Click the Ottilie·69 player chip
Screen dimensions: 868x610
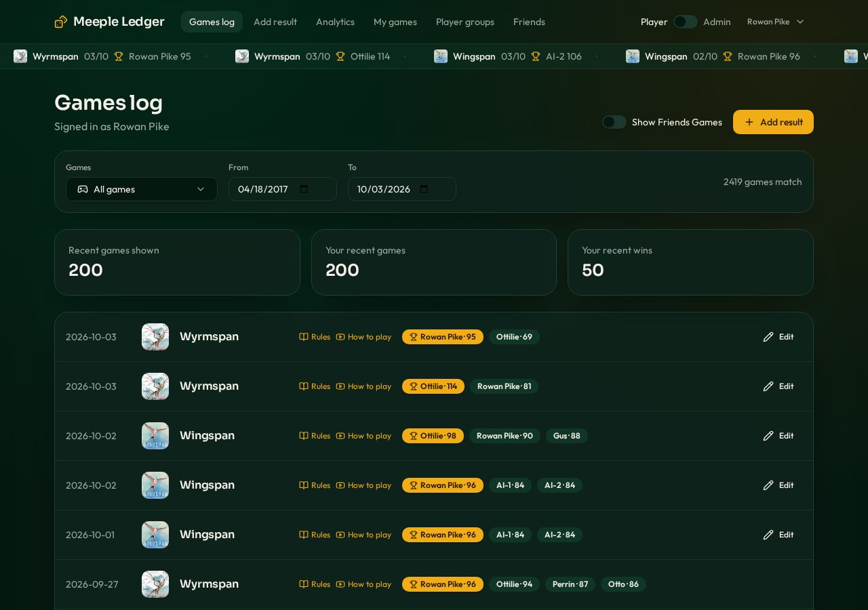pyautogui.click(x=514, y=337)
